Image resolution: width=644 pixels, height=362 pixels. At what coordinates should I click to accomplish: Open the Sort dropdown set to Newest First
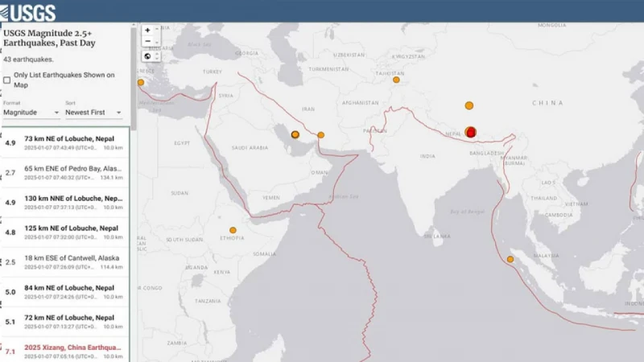tap(93, 113)
